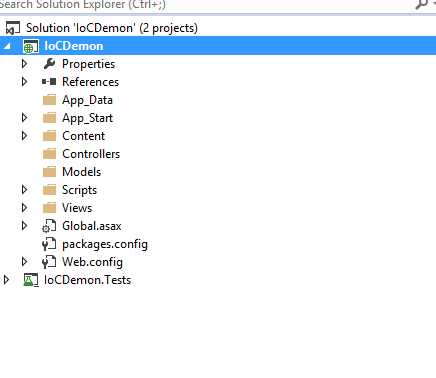Expand the Views folder
Screen dimensions: 436x378
tap(24, 208)
